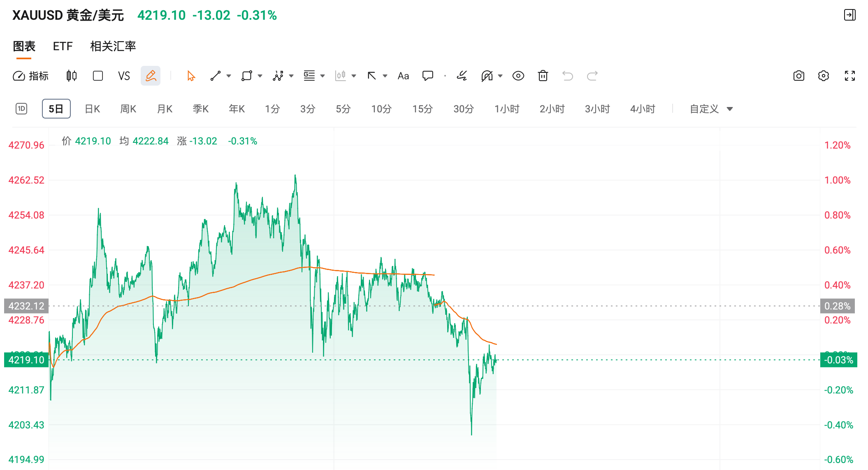Click the comment annotation icon

pyautogui.click(x=428, y=76)
